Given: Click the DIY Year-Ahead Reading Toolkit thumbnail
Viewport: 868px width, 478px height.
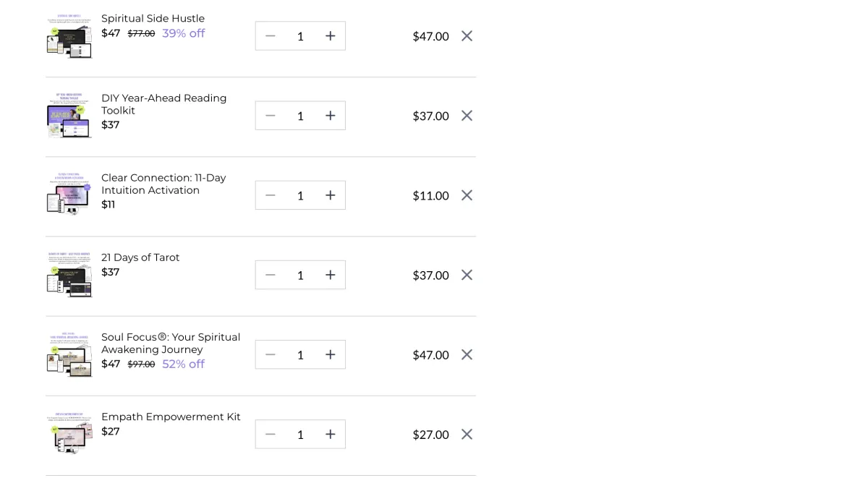Looking at the screenshot, I should click(69, 116).
